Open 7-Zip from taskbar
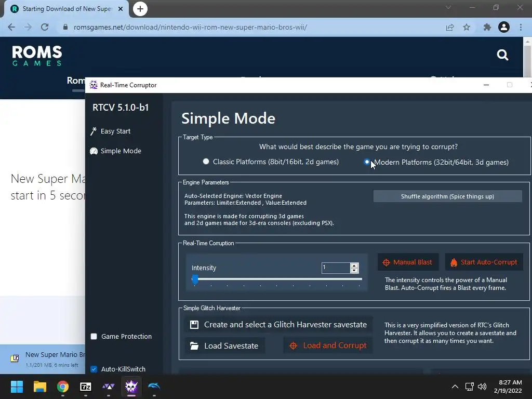The width and height of the screenshot is (532, 399). click(86, 387)
